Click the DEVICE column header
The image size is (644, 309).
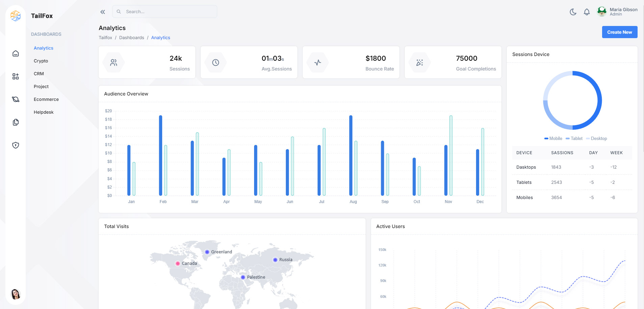tap(524, 153)
